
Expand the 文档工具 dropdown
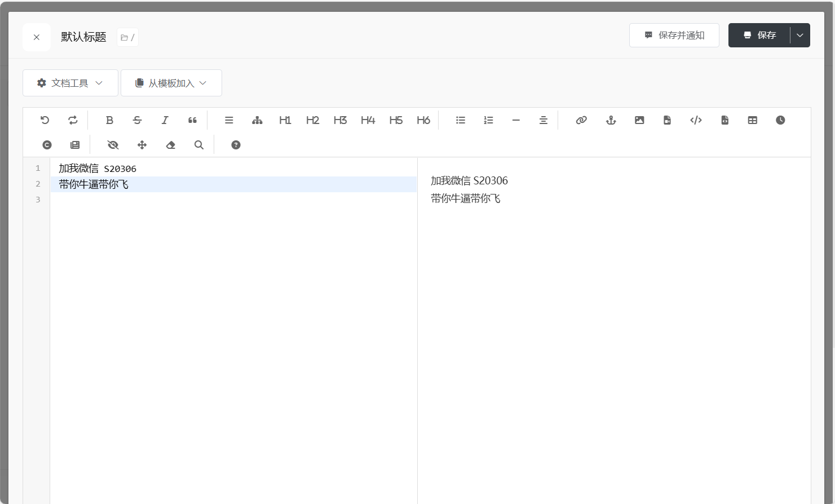(70, 83)
